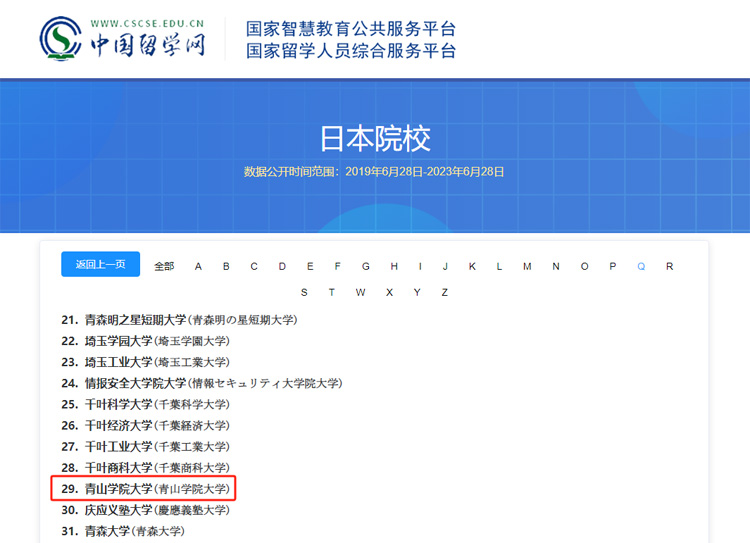The height and width of the screenshot is (543, 750).
Task: Filter schools by letter D
Action: [282, 266]
